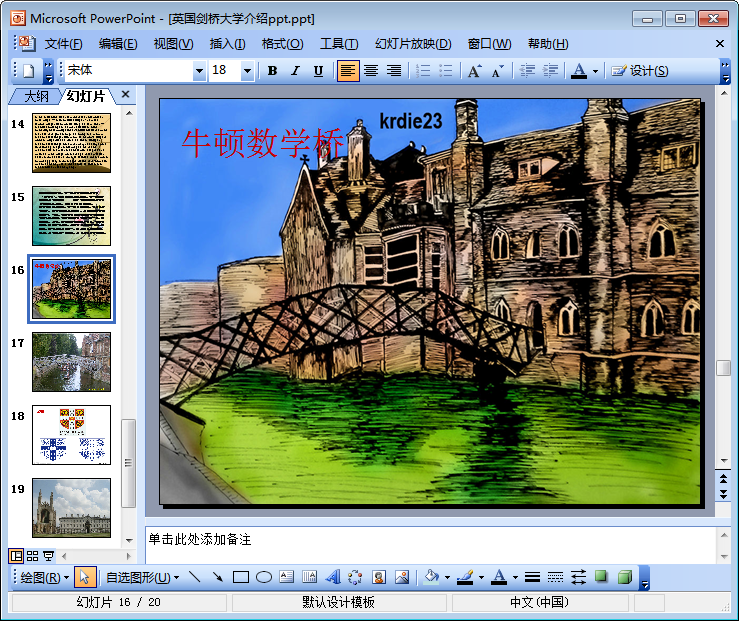739x621 pixels.
Task: Switch to the 幻灯片 slides tab
Action: [x=85, y=96]
